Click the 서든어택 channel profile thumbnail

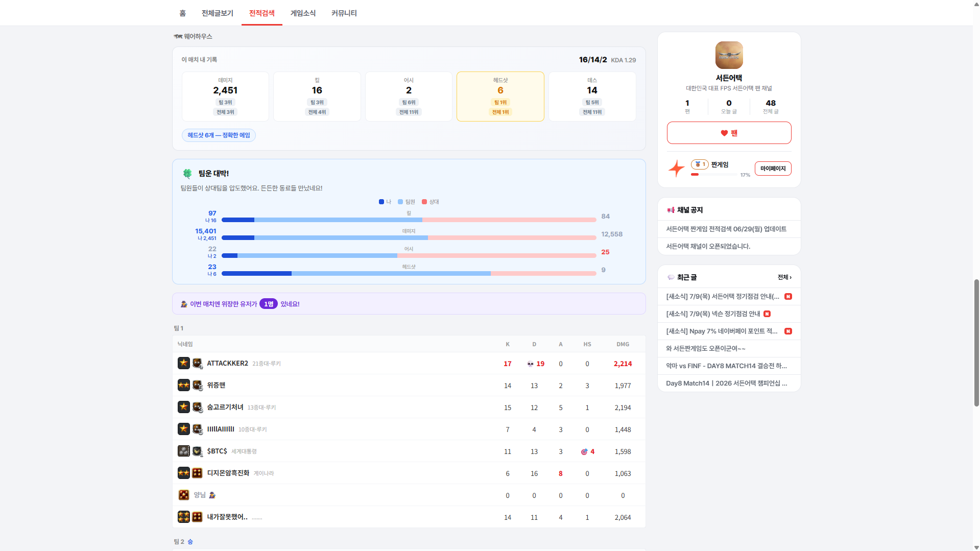[x=729, y=55]
